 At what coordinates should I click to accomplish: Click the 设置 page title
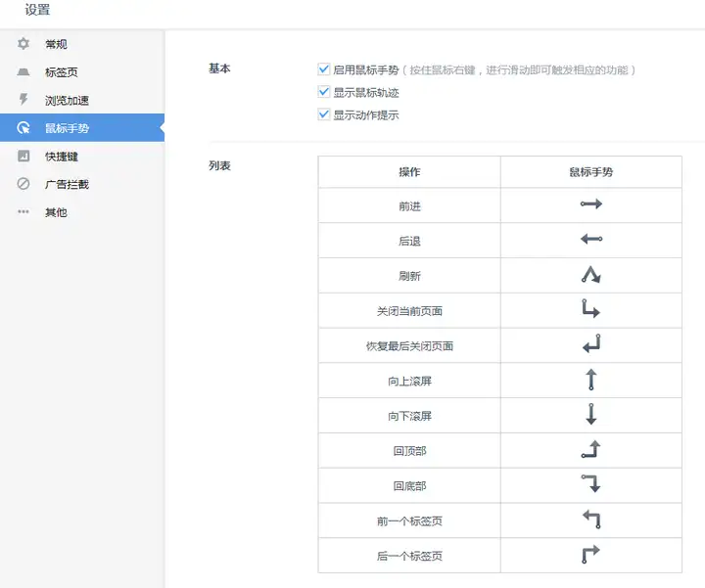point(37,10)
